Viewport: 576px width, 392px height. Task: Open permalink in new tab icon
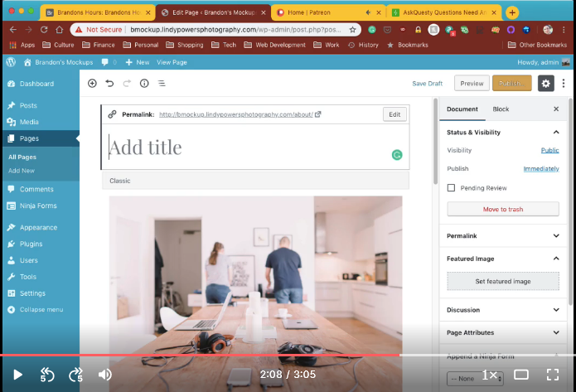[318, 114]
